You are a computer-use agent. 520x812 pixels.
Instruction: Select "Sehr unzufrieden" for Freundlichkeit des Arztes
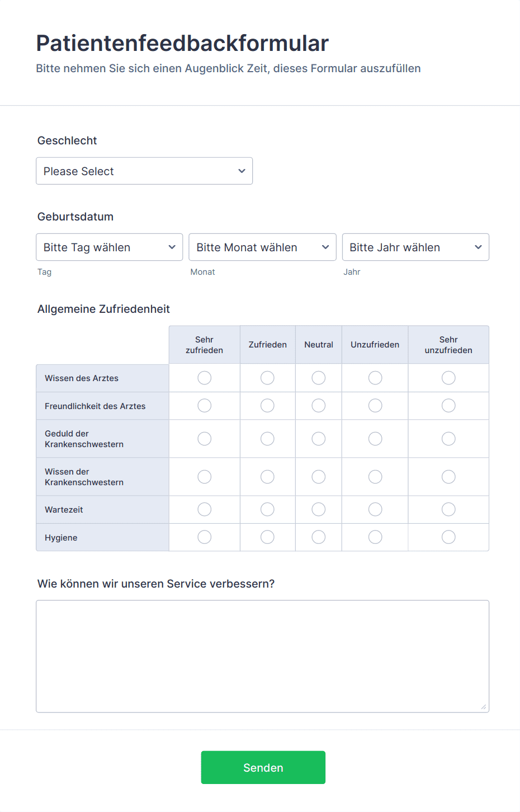(448, 405)
